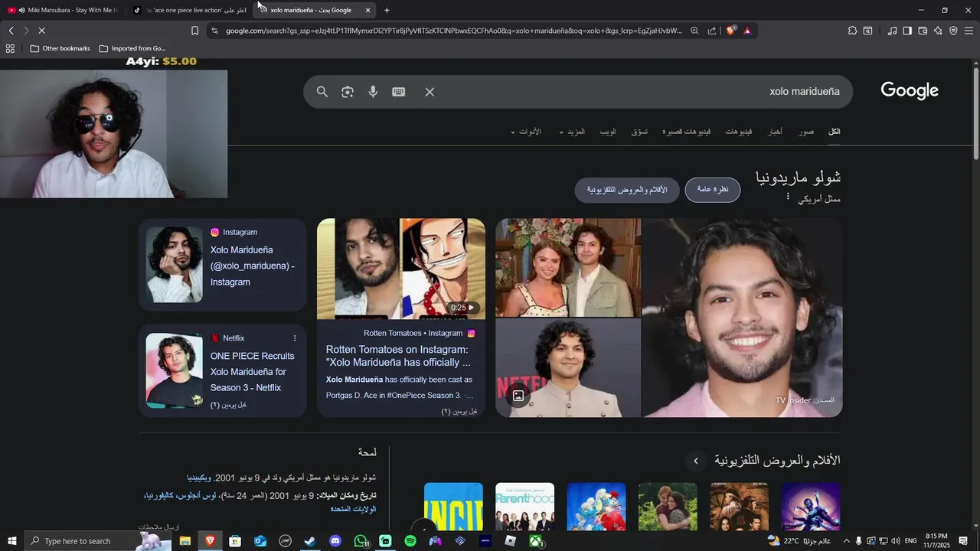Image resolution: width=980 pixels, height=551 pixels.
Task: Open Google Lens image search icon
Action: coord(348,92)
